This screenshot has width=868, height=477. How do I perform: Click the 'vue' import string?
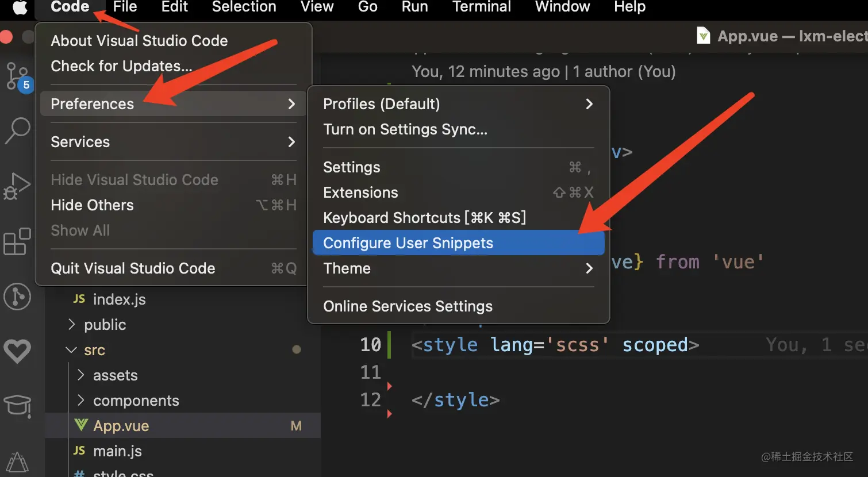(x=738, y=262)
